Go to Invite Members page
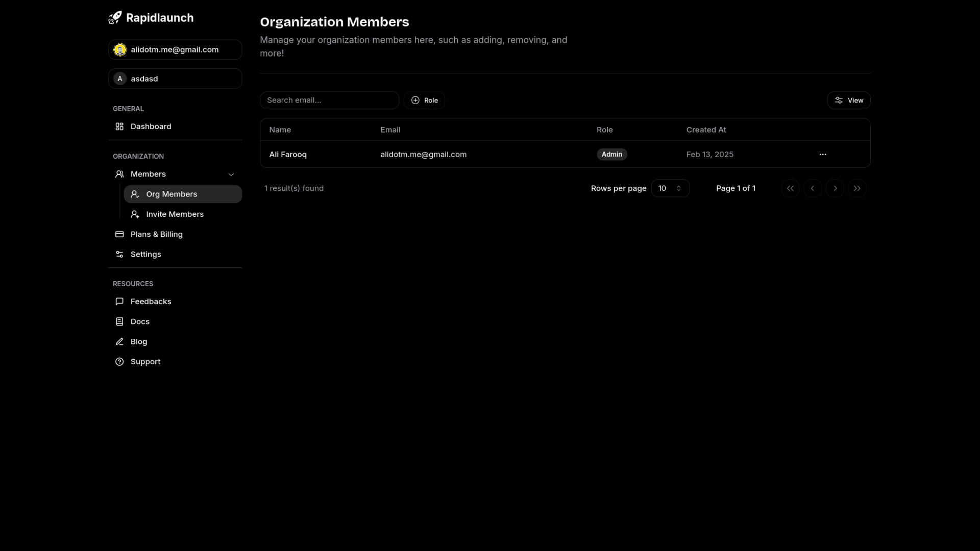The image size is (980, 551). (175, 214)
